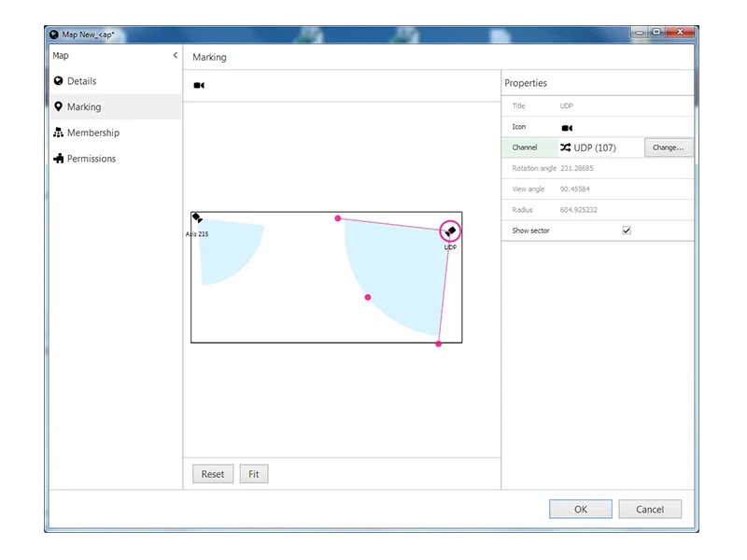Click the camera icon in Icon property row
This screenshot has height=560, width=747.
click(x=567, y=128)
